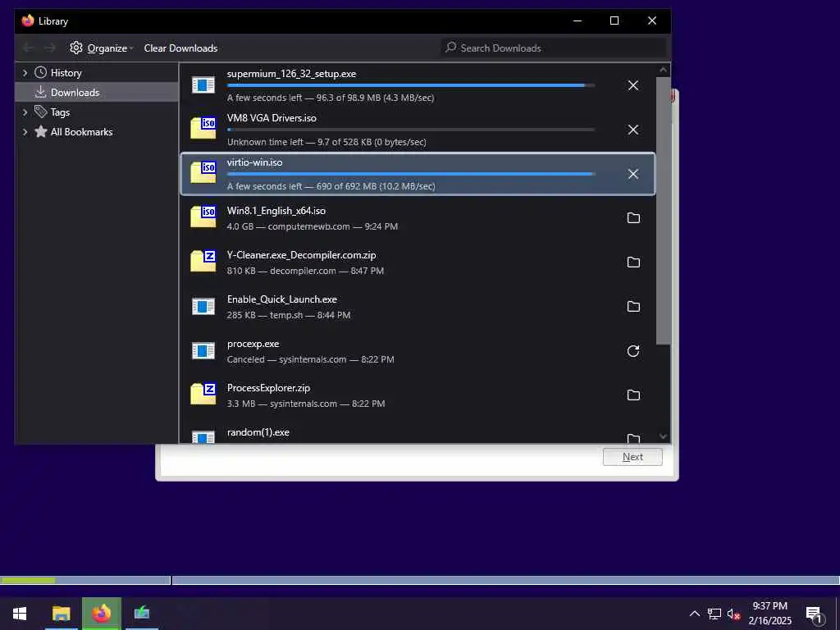Image resolution: width=840 pixels, height=630 pixels.
Task: Focus the Search Downloads field
Action: tap(553, 48)
